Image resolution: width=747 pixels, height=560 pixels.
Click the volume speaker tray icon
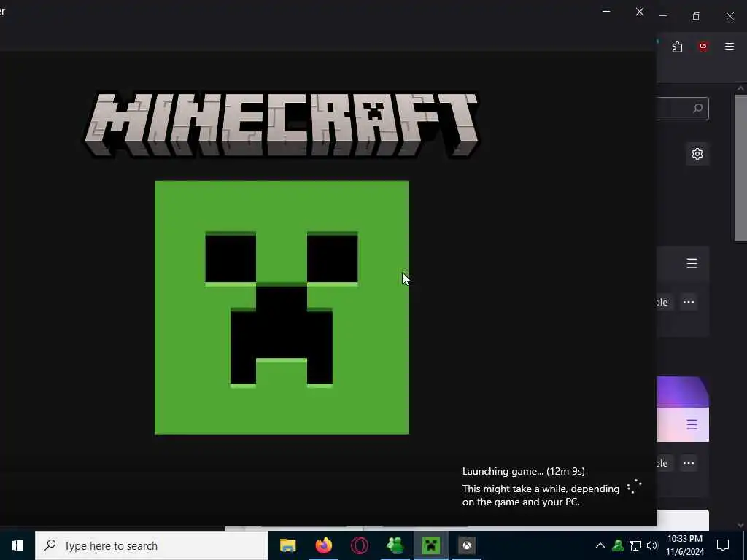(651, 545)
